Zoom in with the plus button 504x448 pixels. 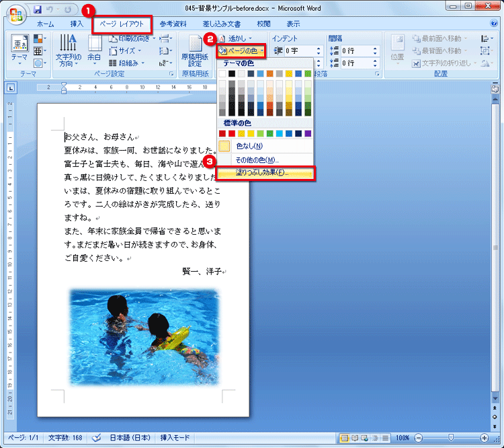coord(485,438)
